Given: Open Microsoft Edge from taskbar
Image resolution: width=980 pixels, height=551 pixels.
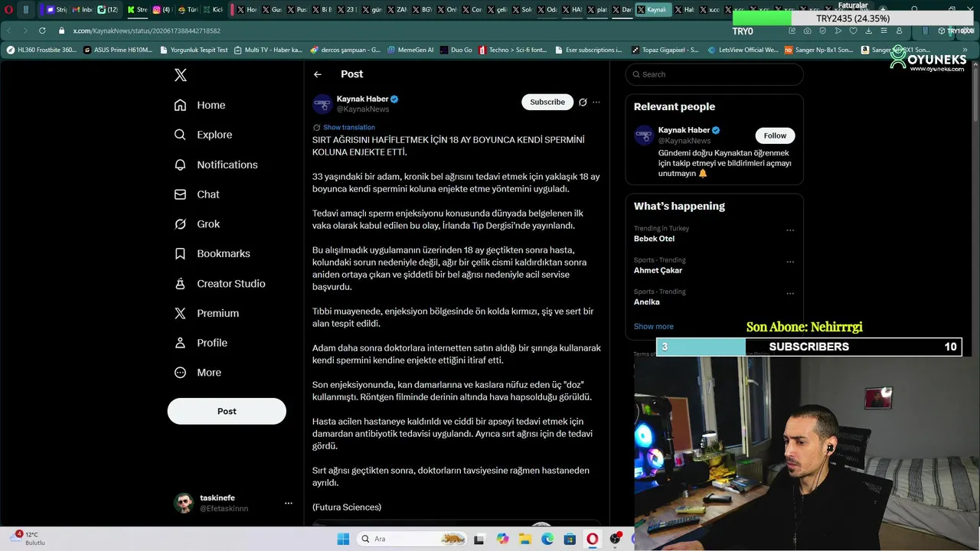Looking at the screenshot, I should tap(547, 539).
